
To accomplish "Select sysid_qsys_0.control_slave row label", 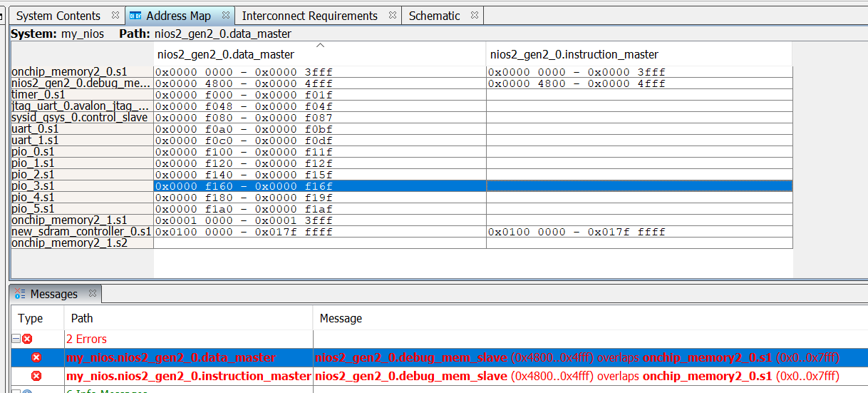I will tap(82, 118).
